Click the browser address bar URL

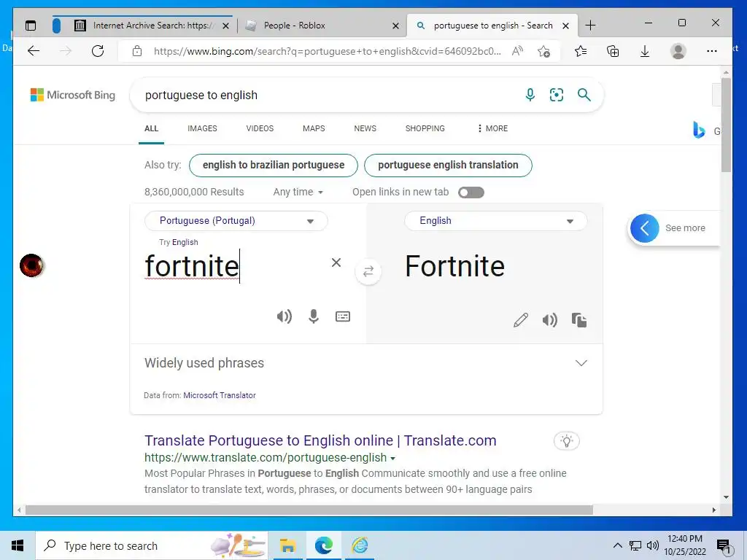click(x=328, y=52)
